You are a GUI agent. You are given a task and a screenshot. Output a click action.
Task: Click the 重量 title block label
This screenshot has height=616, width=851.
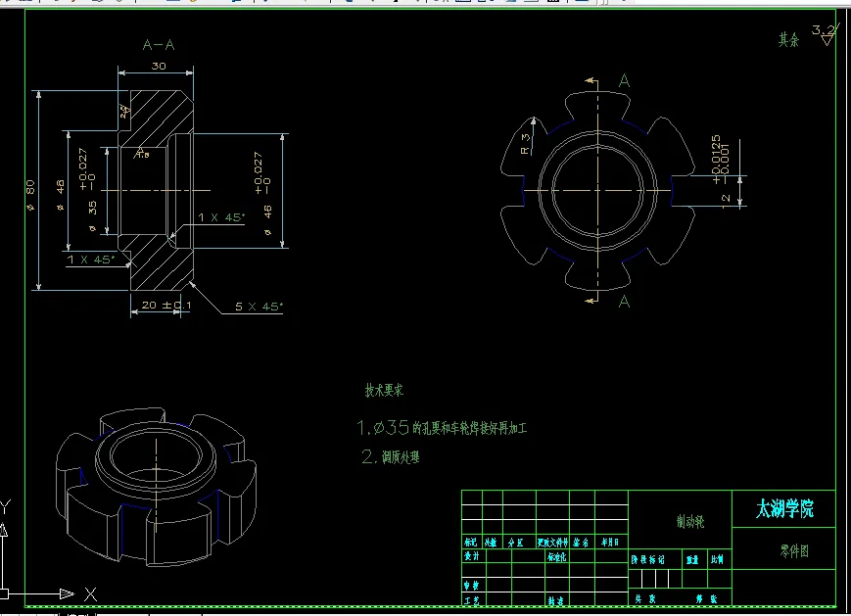(692, 559)
